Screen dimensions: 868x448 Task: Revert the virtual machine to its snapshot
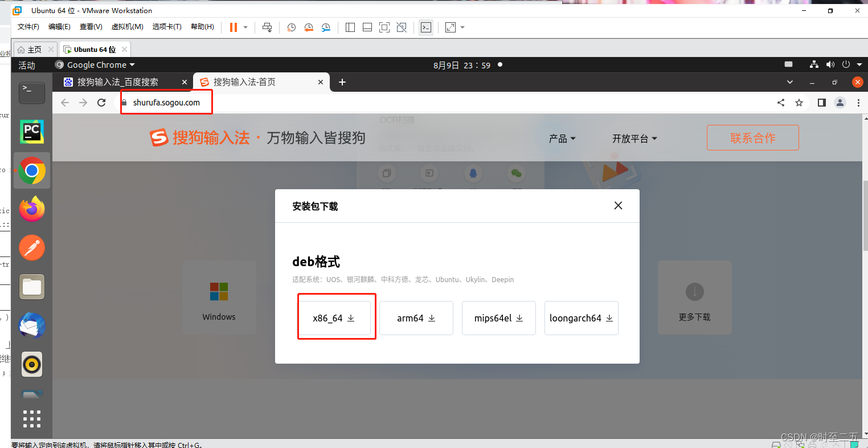click(309, 27)
